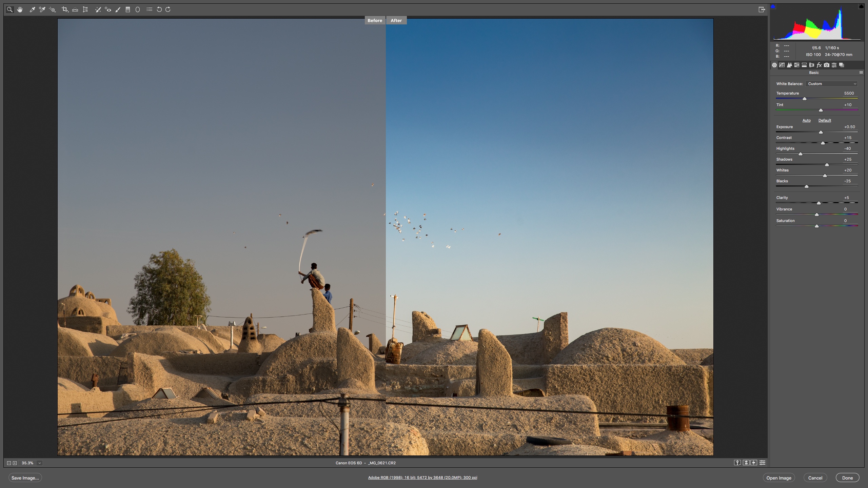868x488 pixels.
Task: Open the Effects fx panel tab
Action: pyautogui.click(x=819, y=65)
